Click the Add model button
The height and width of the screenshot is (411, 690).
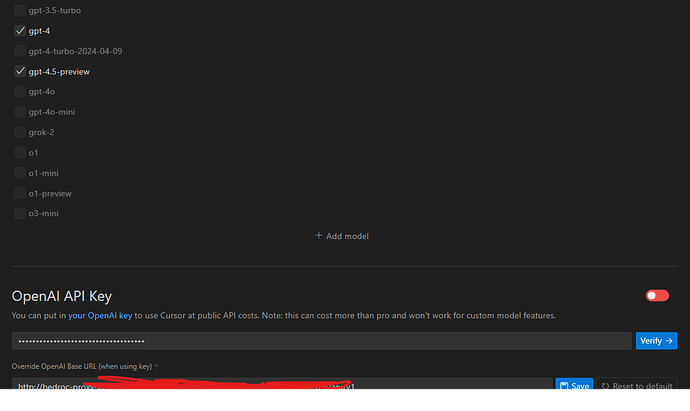tap(342, 236)
